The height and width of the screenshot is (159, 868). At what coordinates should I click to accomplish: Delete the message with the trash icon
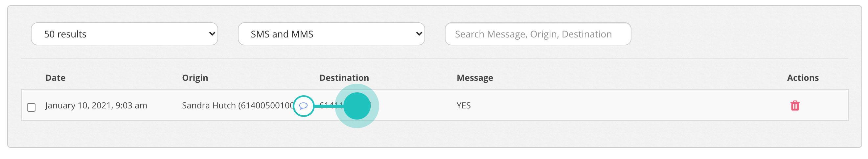(x=794, y=105)
